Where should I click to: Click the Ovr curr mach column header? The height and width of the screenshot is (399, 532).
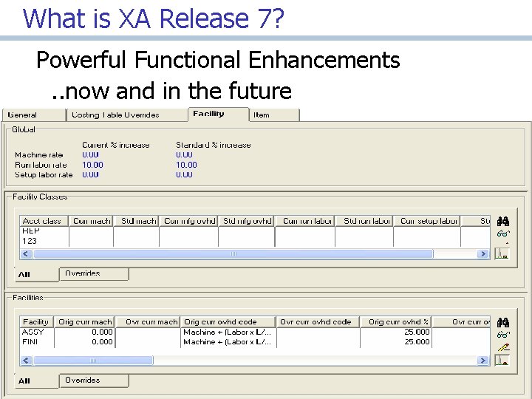[148, 321]
